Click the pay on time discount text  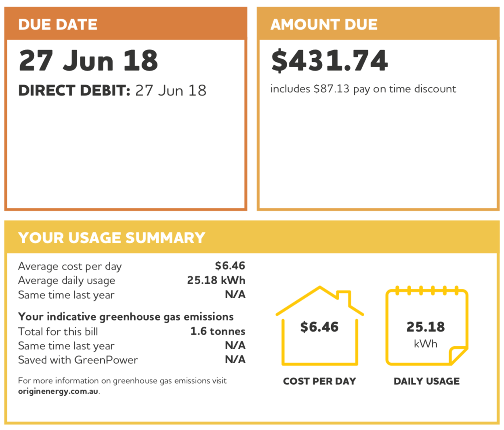click(363, 89)
